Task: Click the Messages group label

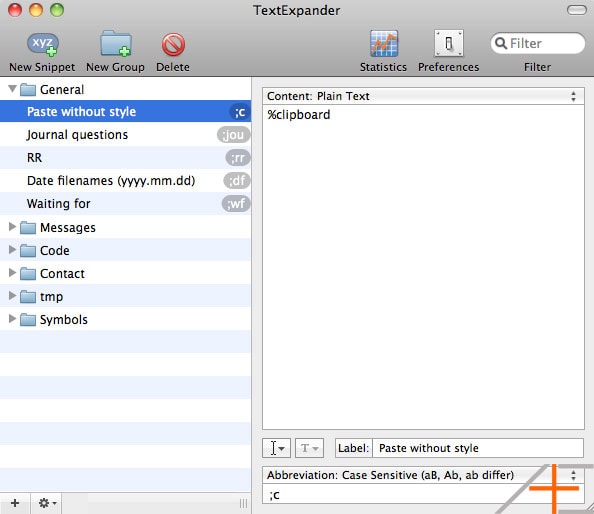Action: (68, 228)
